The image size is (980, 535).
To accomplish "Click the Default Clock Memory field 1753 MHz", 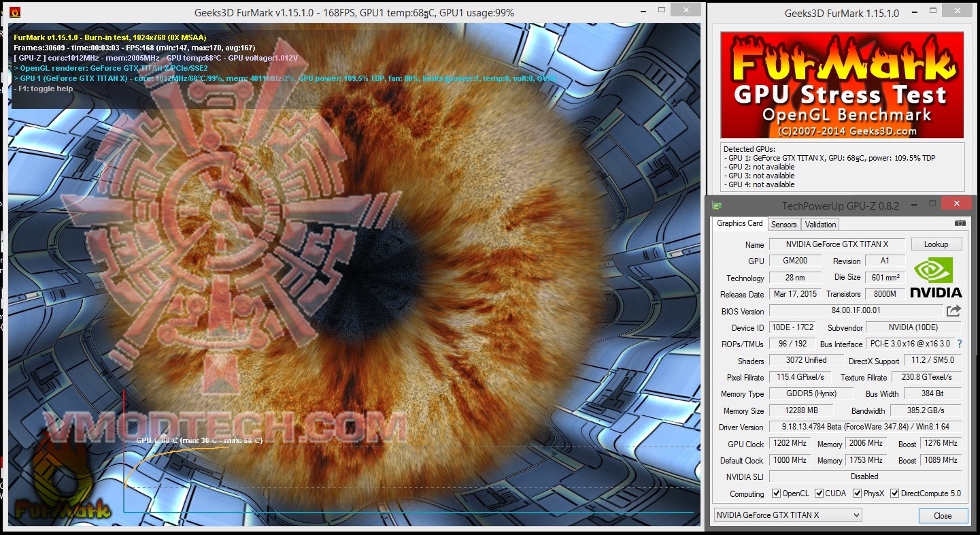I will coord(866,461).
